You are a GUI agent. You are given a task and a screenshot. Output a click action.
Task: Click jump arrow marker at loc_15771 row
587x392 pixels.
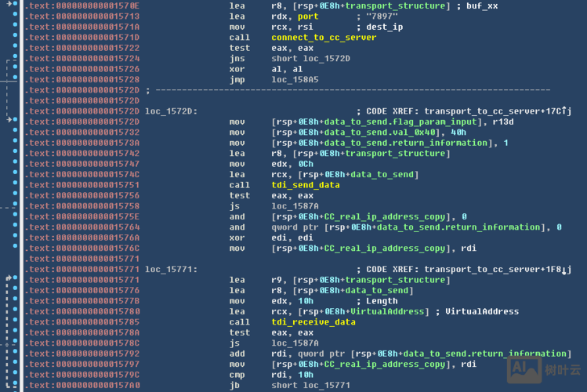click(9, 279)
